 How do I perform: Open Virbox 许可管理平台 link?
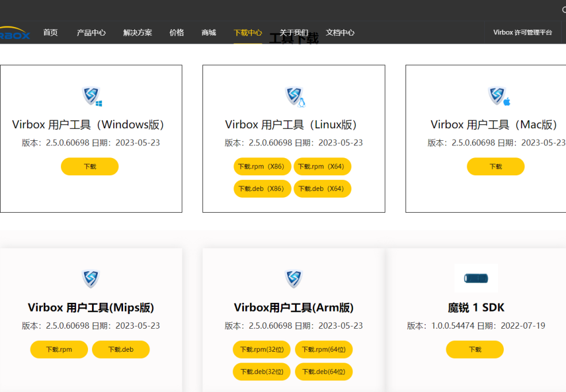pos(523,32)
